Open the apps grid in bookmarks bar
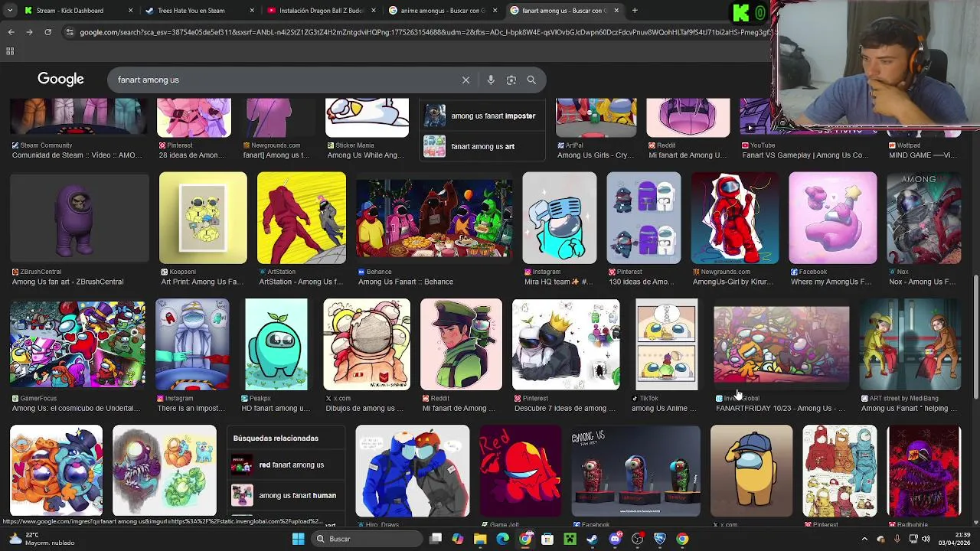 [10, 51]
